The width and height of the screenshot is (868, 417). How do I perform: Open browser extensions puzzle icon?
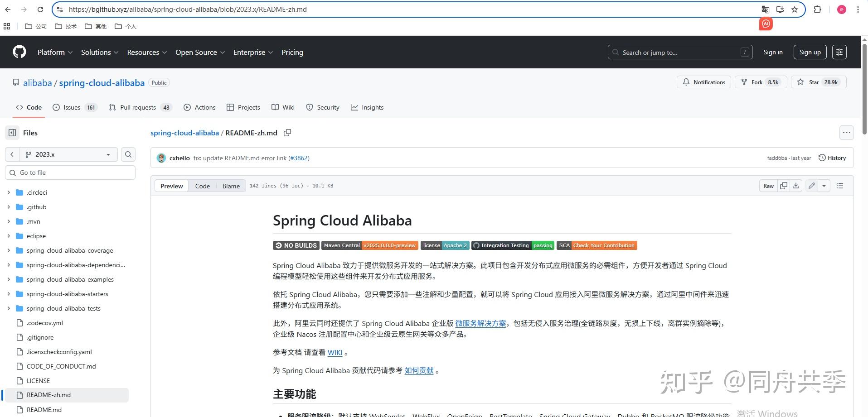click(x=818, y=9)
